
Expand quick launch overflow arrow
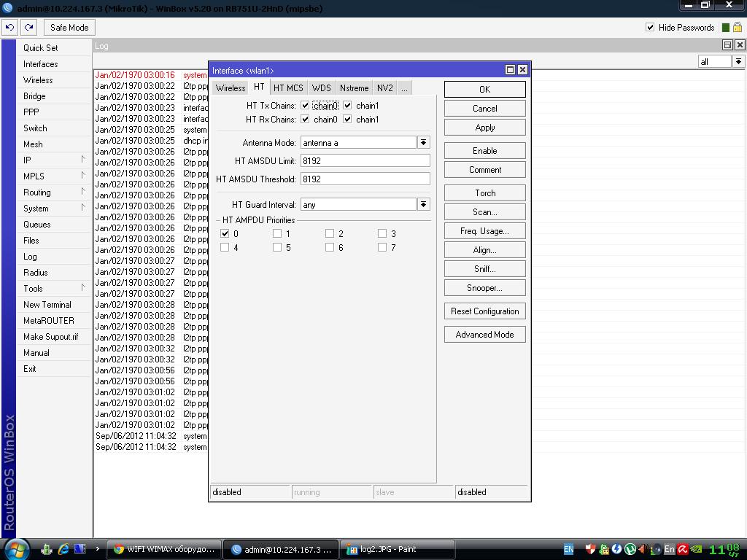point(97,548)
